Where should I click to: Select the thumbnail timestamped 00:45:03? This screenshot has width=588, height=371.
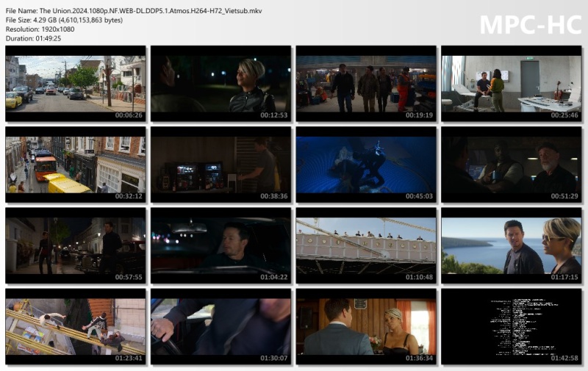click(366, 165)
